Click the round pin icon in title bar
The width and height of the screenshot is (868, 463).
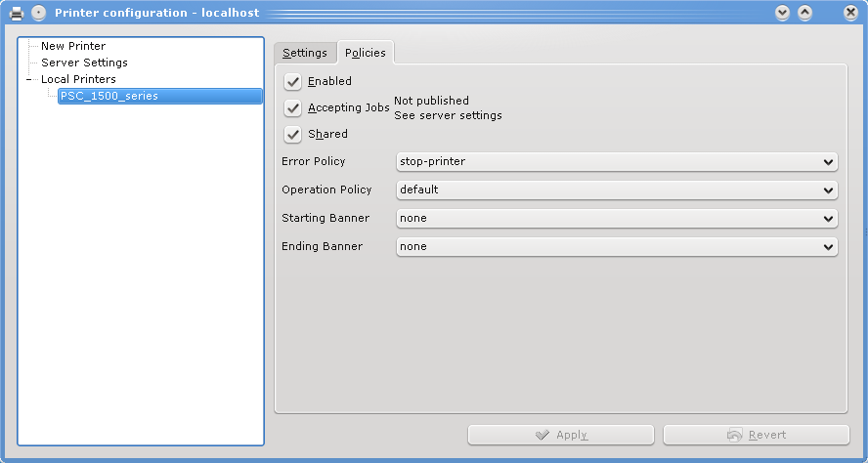[x=38, y=13]
